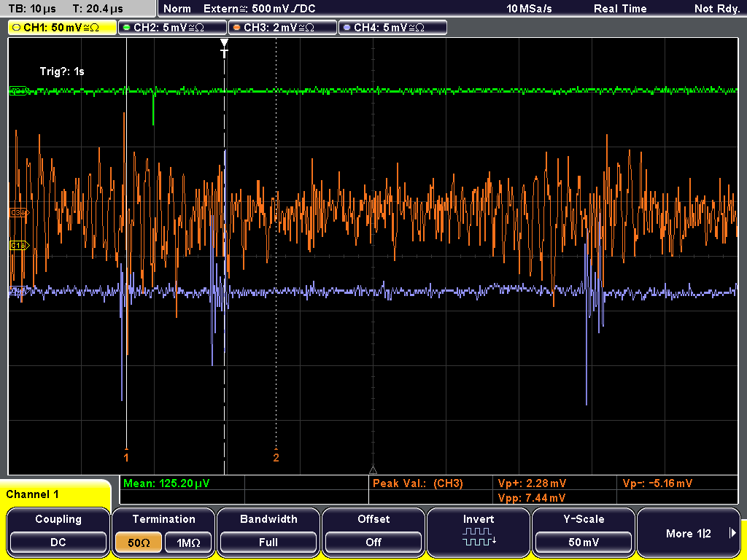
Task: Click the Not Rdy. status label
Action: click(x=717, y=9)
